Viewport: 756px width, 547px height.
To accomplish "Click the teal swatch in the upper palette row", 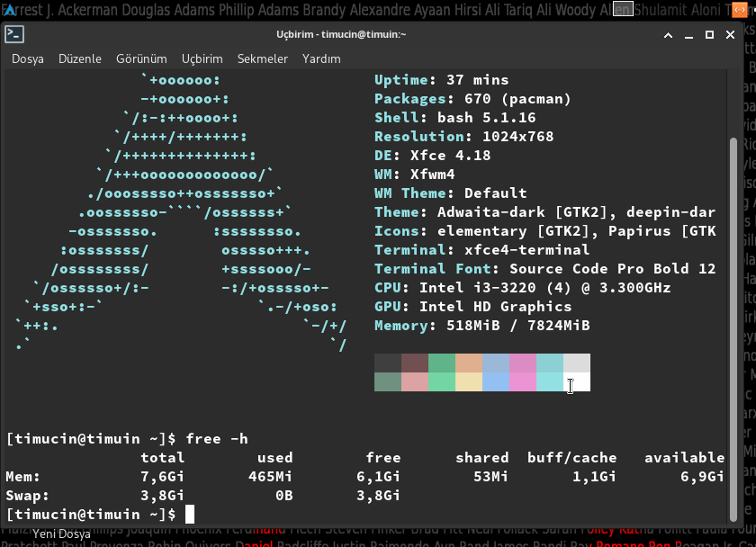I will click(x=550, y=363).
